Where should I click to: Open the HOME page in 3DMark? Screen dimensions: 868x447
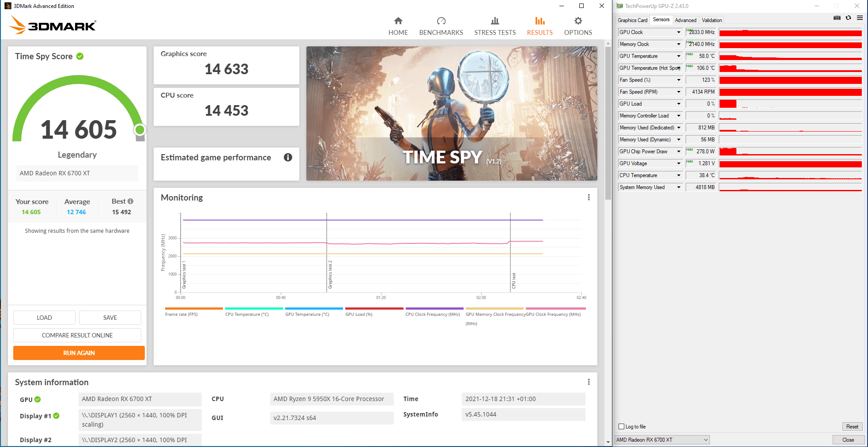[398, 27]
